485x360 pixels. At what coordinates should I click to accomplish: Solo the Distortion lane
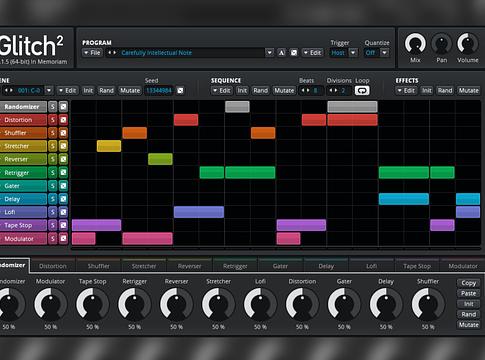click(x=53, y=120)
